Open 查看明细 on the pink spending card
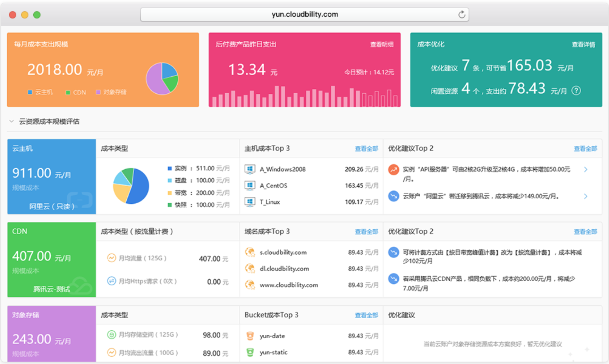The width and height of the screenshot is (609, 364). click(381, 44)
